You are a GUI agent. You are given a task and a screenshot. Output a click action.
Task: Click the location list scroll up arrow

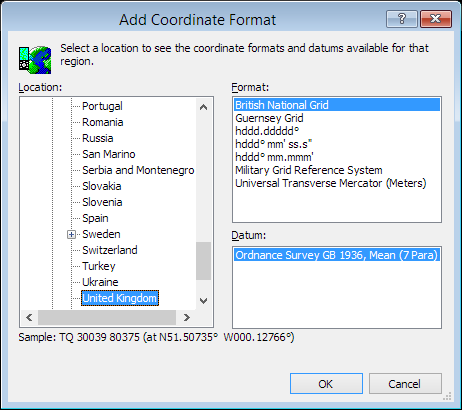click(x=203, y=107)
